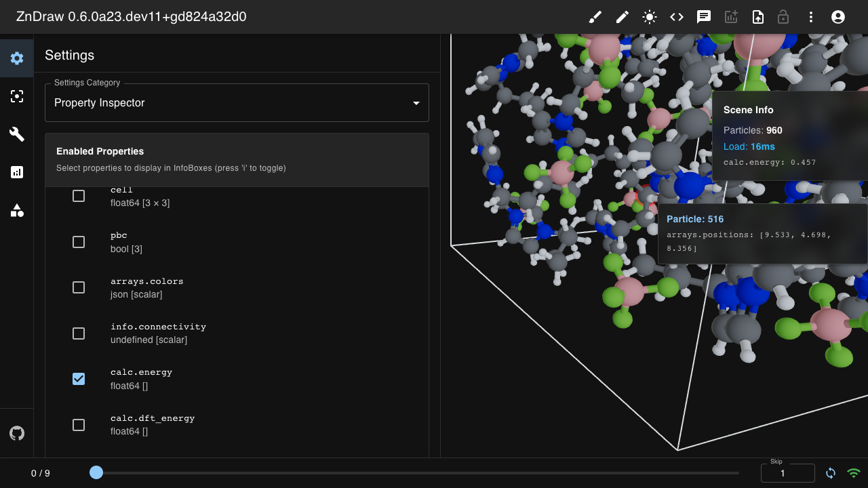868x488 pixels.
Task: Open the geometries shapes sidebar icon
Action: [17, 210]
